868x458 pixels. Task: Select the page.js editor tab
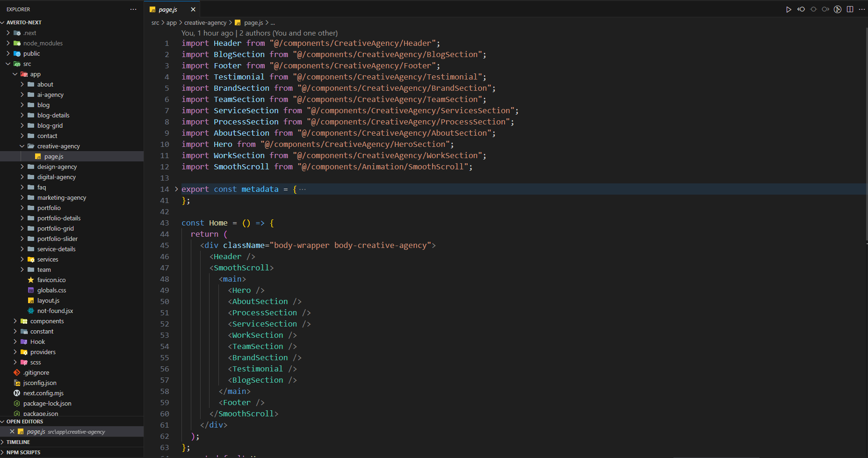pos(172,9)
